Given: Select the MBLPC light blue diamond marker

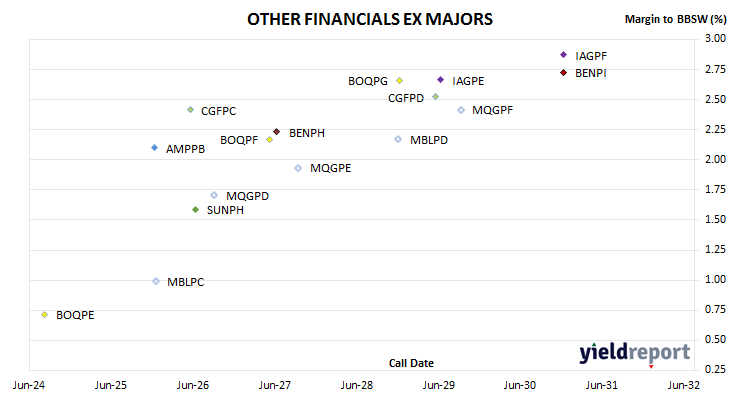Looking at the screenshot, I should pyautogui.click(x=156, y=281).
